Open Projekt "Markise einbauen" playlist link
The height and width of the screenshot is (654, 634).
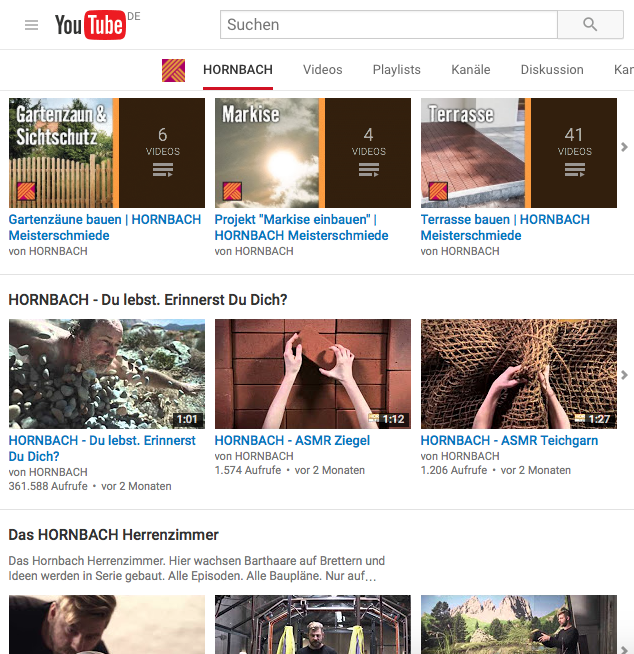(x=301, y=227)
